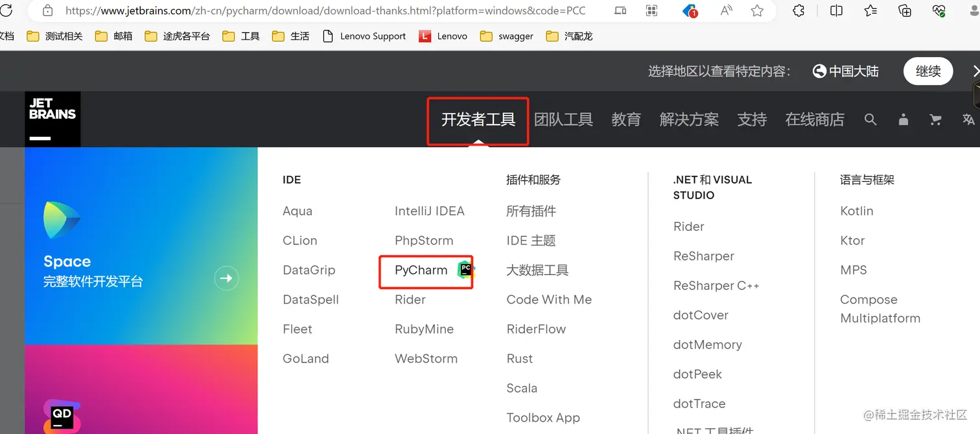Screen dimensions: 980x434
Task: Open CLion IDE link
Action: [300, 241]
